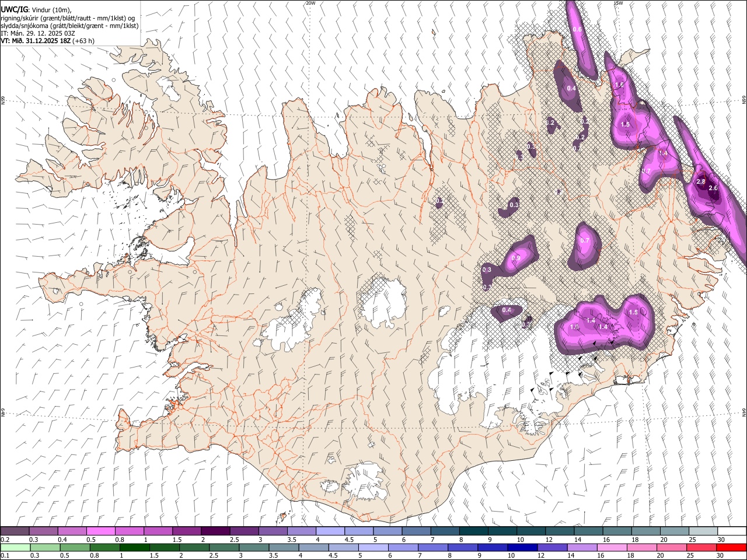This screenshot has height=560, width=747.
Task: Click the 'slydda/snjókoma (grátt/bleikt/grænt)' description line
Action: point(69,26)
